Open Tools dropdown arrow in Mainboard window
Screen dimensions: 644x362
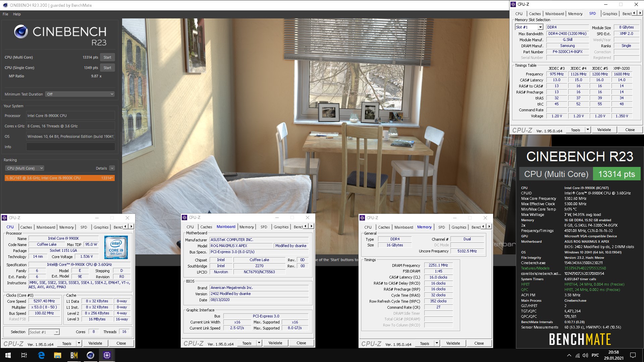click(x=259, y=343)
